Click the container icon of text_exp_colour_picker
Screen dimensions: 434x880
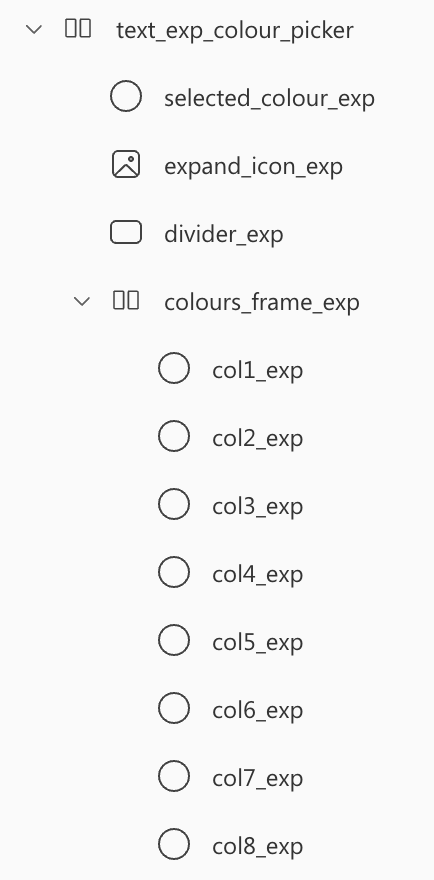click(78, 28)
